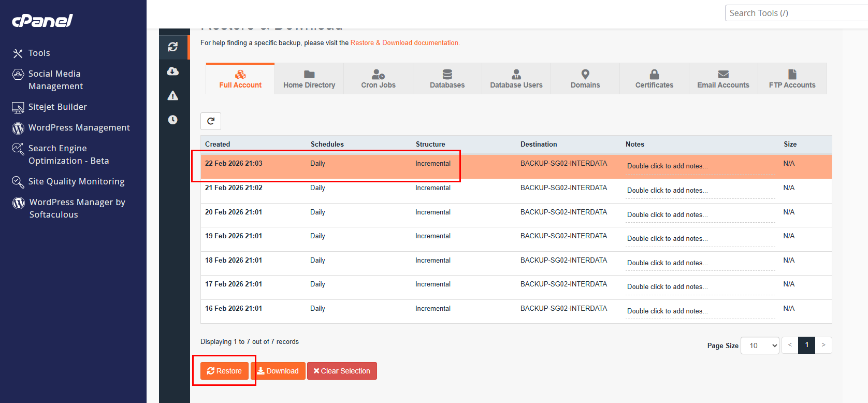Go to next page of records
The image size is (868, 403).
coord(823,345)
